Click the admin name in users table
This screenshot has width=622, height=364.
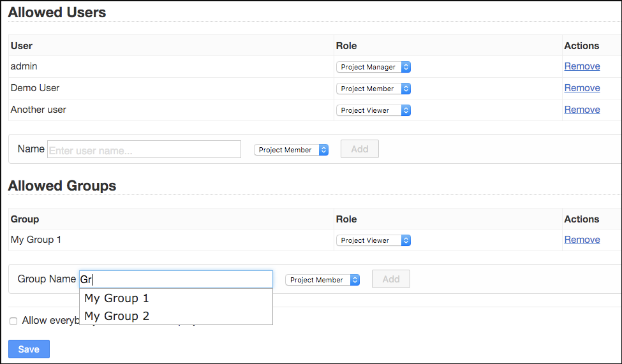[x=24, y=66]
